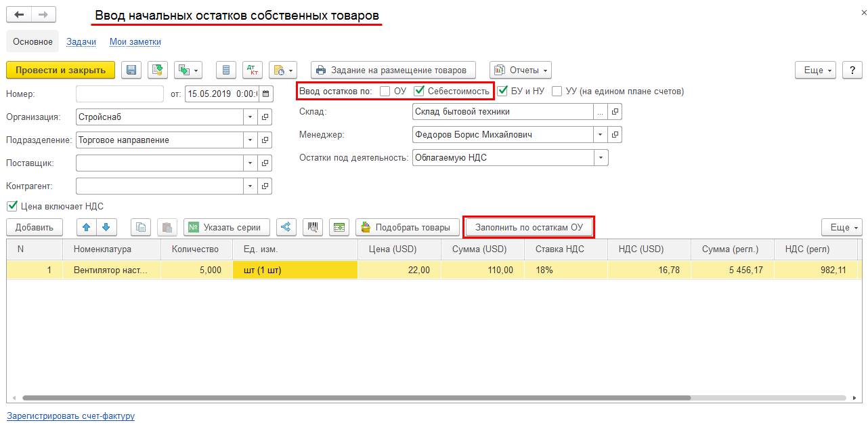
Task: Open Зарегистрировать счет-фактуру link
Action: 70,416
